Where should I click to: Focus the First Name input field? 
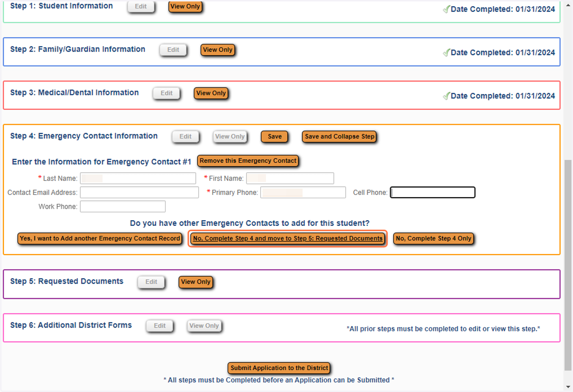click(290, 179)
